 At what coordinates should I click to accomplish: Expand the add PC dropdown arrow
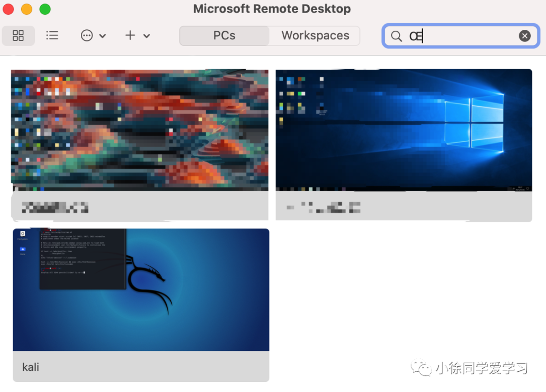pos(147,36)
